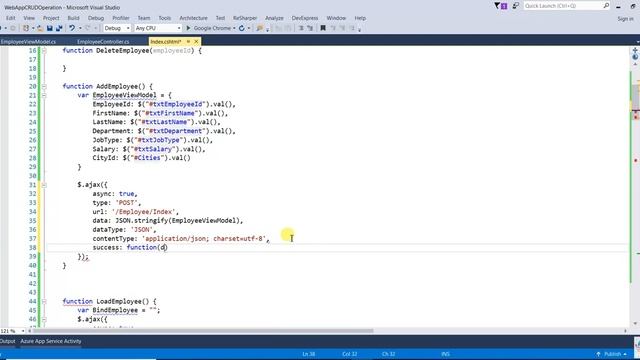
Task: Click the Open File folder icon
Action: [40, 28]
